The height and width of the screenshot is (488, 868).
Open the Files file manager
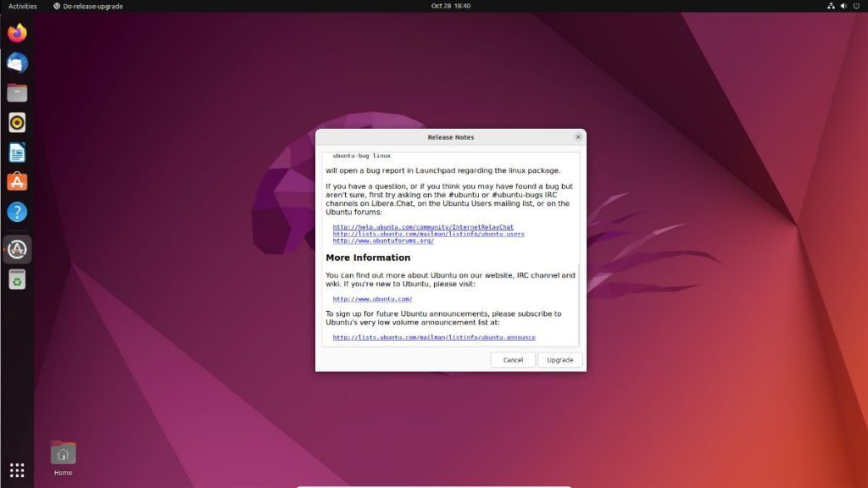point(17,92)
